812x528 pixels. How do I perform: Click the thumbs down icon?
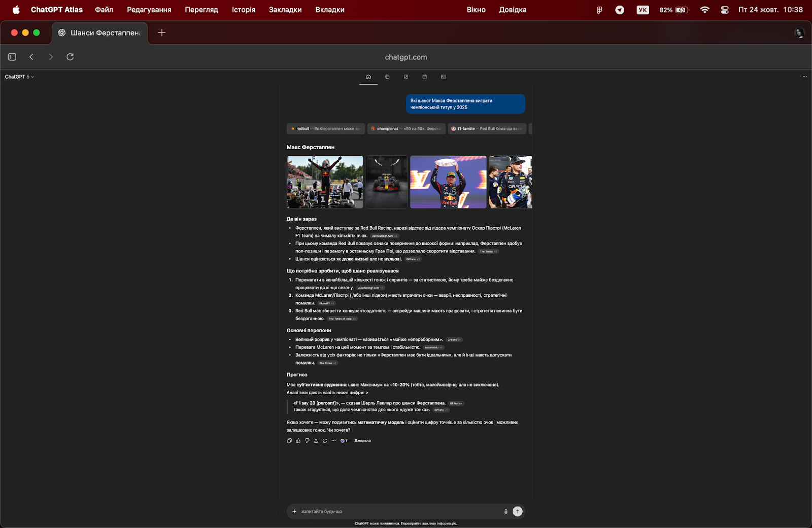(307, 441)
